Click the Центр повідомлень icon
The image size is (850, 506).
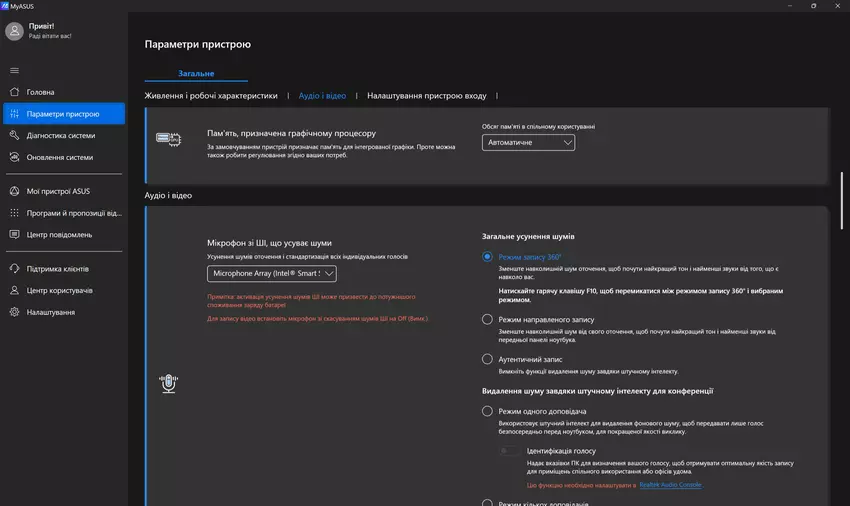pos(14,234)
